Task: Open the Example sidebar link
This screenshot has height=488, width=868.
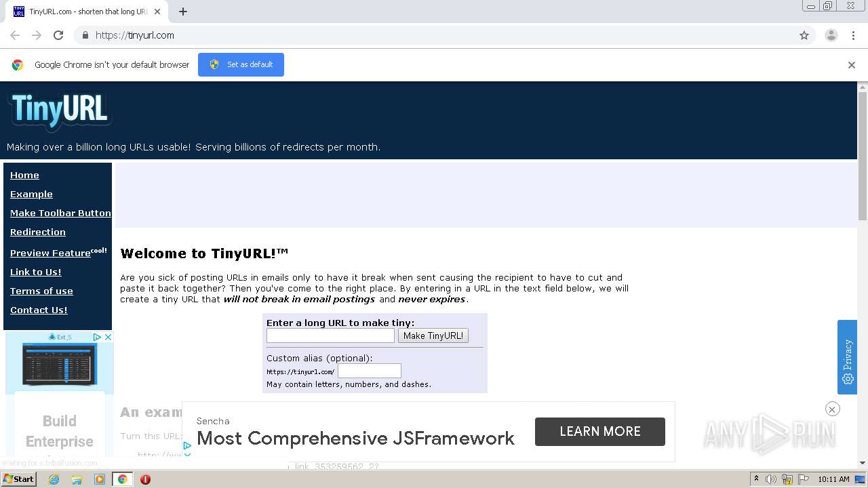Action: coord(31,194)
